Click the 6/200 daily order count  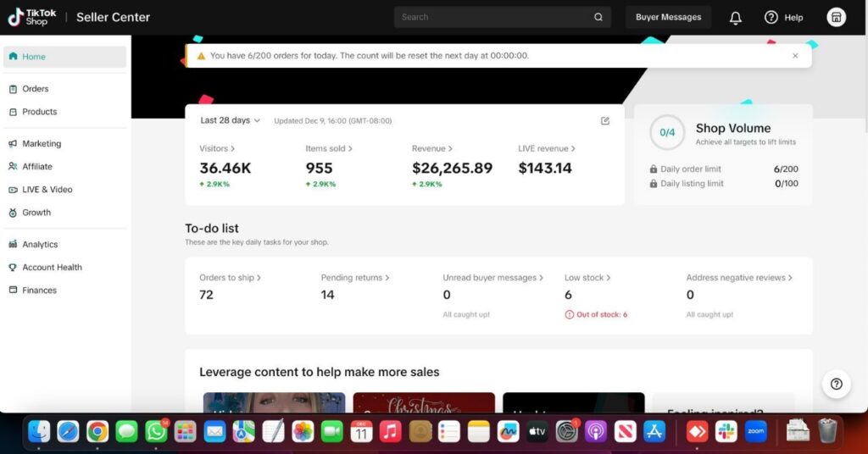point(786,169)
